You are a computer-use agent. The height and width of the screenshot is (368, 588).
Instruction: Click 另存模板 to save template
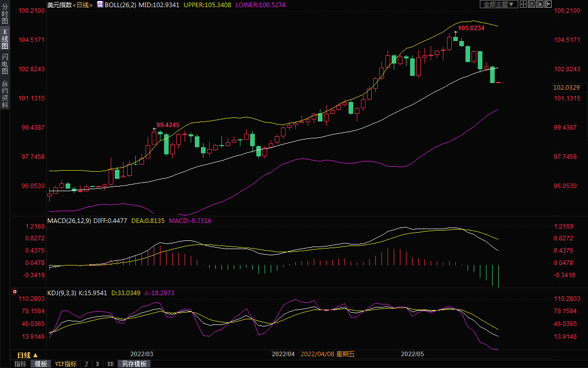(134, 364)
